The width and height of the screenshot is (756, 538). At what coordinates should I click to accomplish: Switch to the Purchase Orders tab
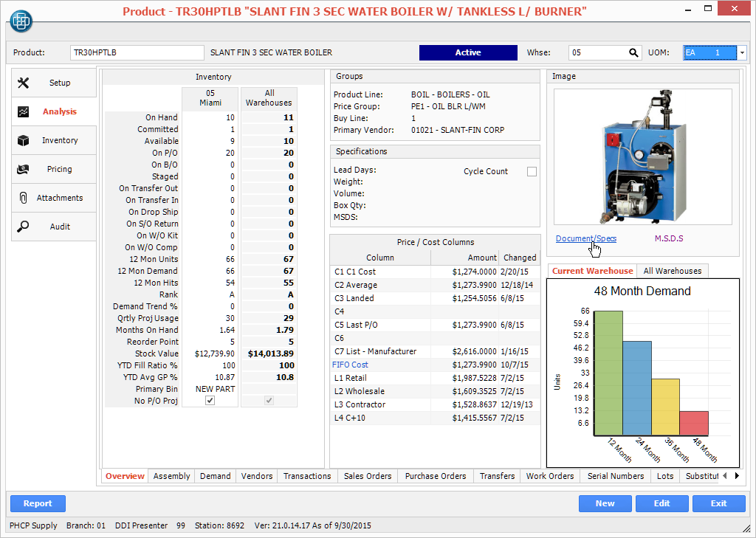[x=435, y=476]
